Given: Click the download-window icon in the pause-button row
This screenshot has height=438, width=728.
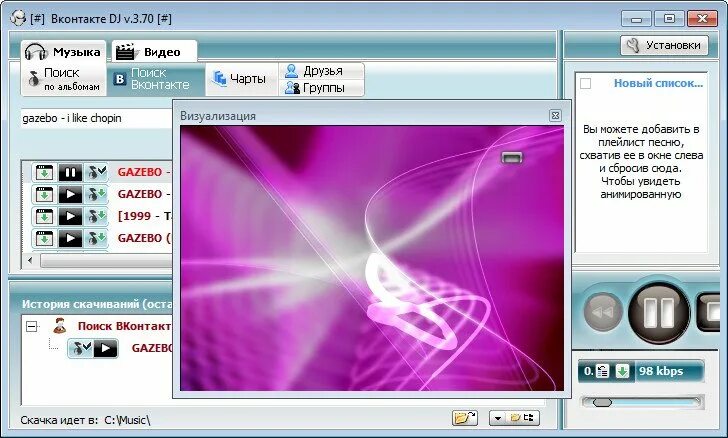Looking at the screenshot, I should point(44,172).
